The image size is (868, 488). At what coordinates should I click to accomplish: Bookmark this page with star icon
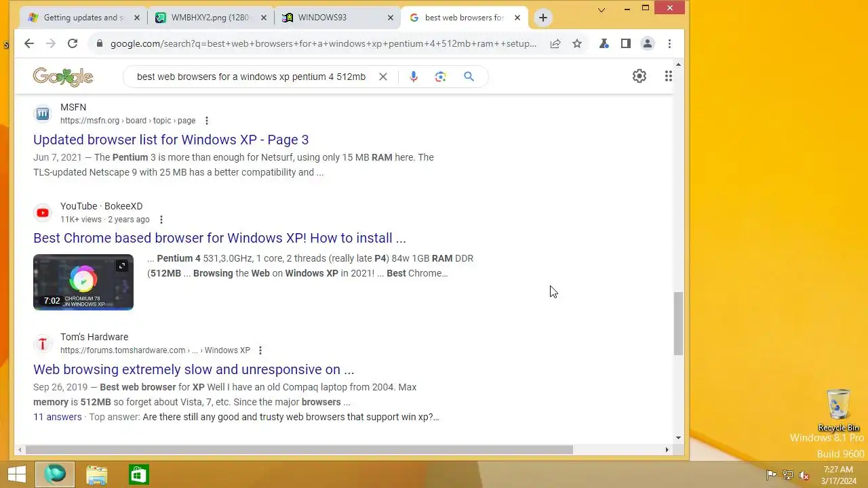tap(577, 43)
